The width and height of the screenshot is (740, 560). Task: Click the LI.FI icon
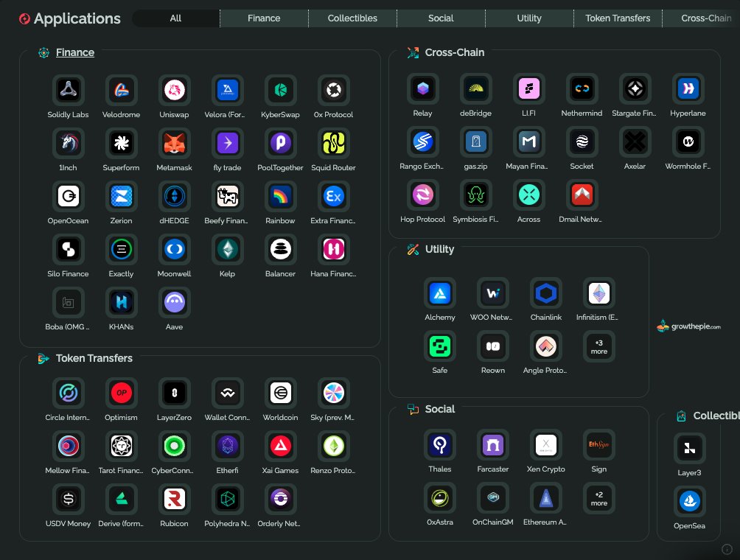coord(529,88)
